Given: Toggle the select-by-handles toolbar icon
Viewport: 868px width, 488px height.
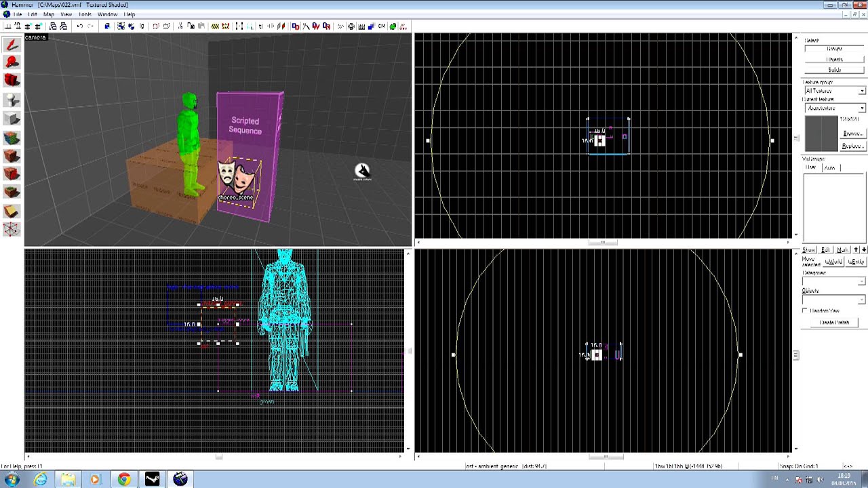Looking at the screenshot, I should (x=239, y=26).
